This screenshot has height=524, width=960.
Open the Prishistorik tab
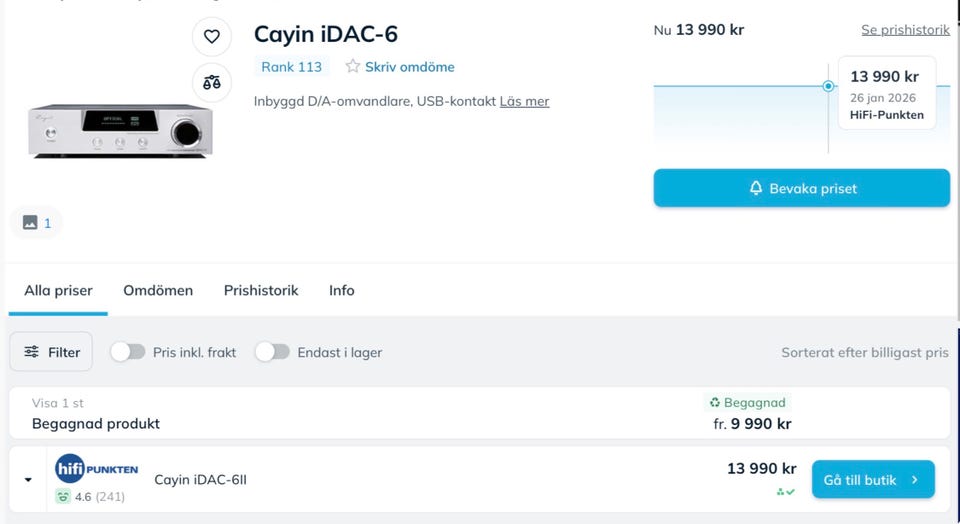261,290
